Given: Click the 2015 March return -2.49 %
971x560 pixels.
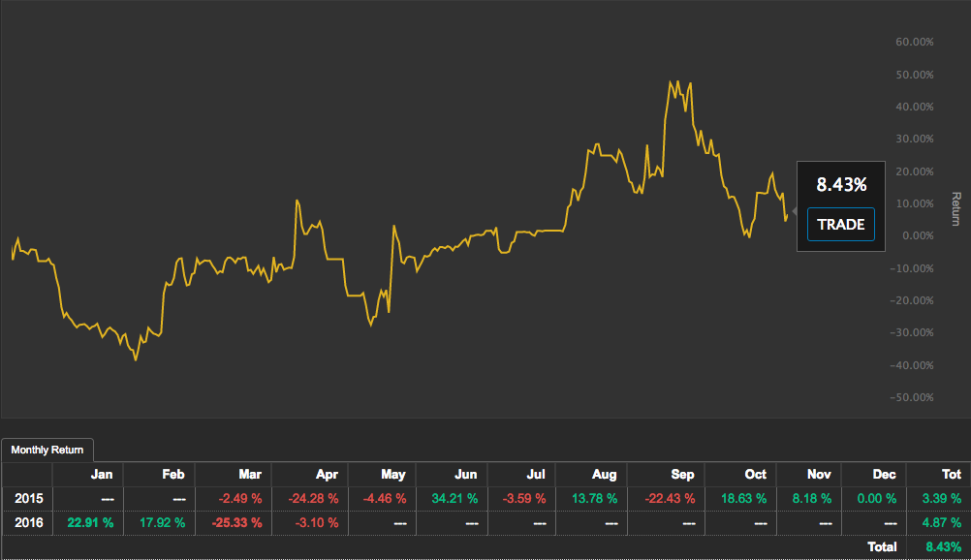Looking at the screenshot, I should [x=239, y=499].
